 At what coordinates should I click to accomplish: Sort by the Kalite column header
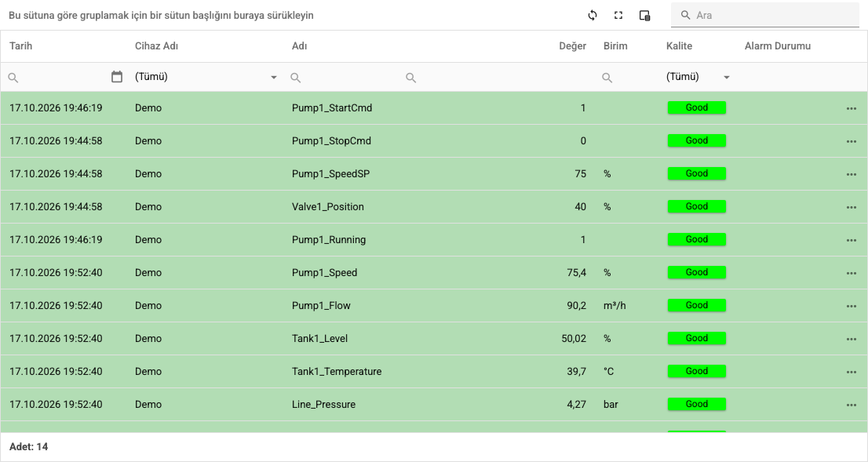pyautogui.click(x=679, y=46)
